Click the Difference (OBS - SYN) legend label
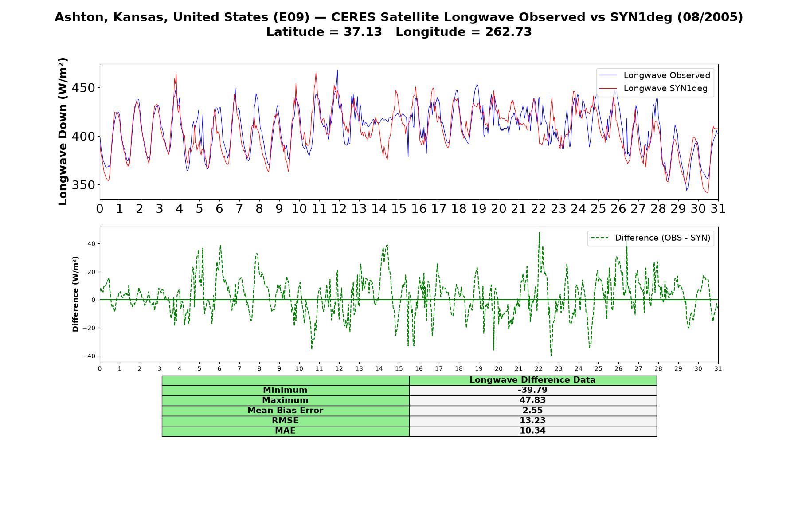 click(662, 238)
